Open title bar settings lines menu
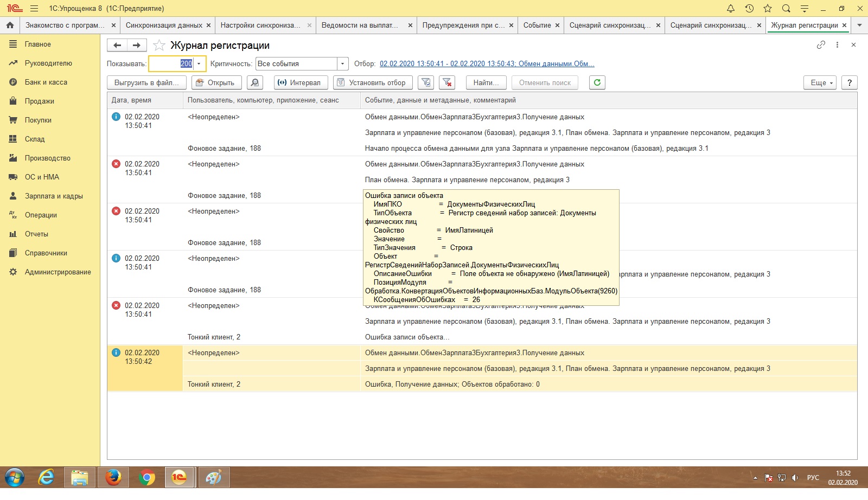The image size is (868, 500). tap(805, 8)
